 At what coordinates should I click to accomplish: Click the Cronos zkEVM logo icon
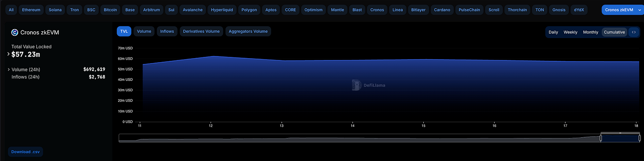[15, 32]
